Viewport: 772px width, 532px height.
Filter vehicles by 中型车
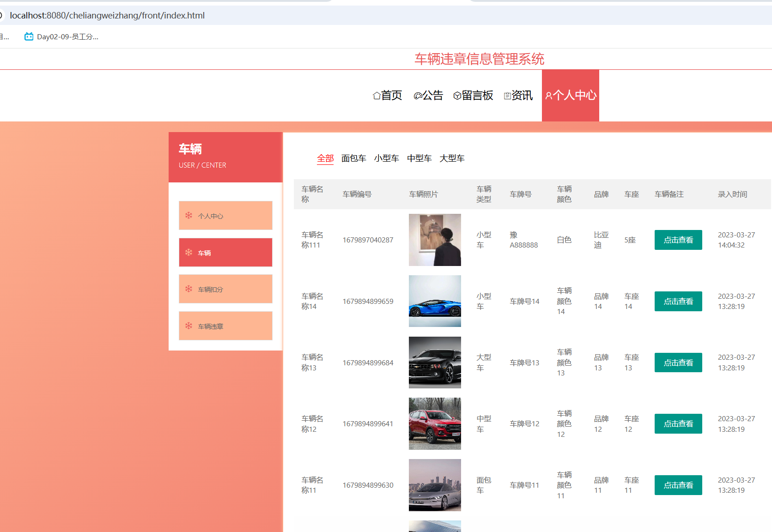pos(419,158)
